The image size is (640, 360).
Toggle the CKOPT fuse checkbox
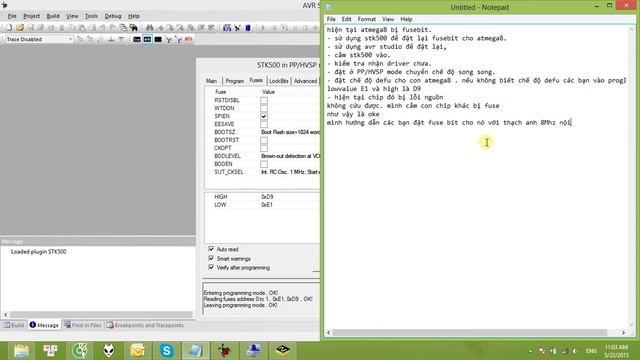[264, 148]
